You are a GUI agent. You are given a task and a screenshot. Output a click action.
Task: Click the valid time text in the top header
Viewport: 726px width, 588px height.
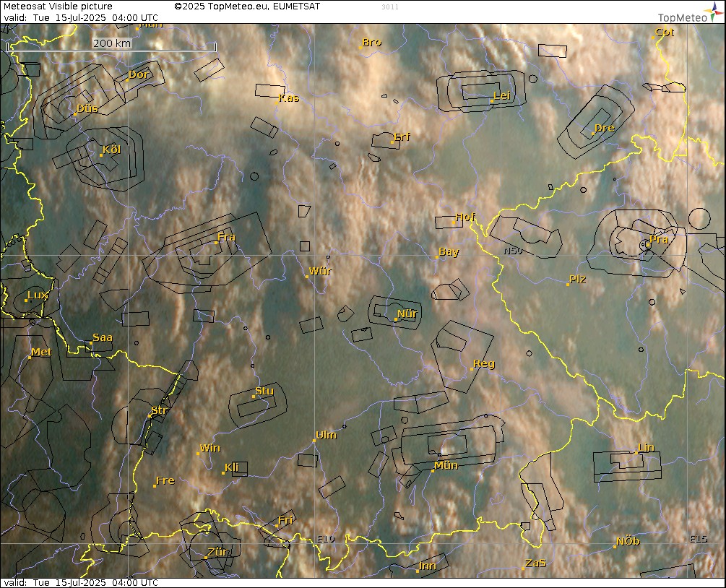(81, 17)
